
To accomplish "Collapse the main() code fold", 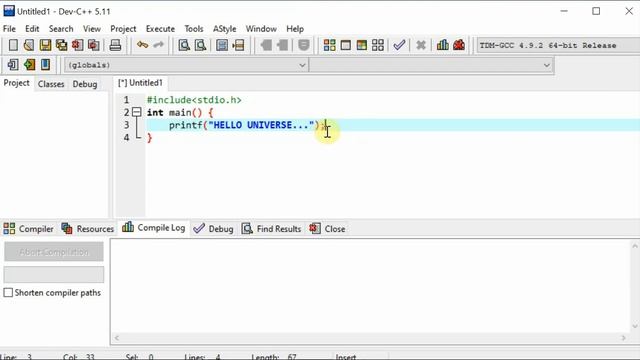I will (137, 112).
